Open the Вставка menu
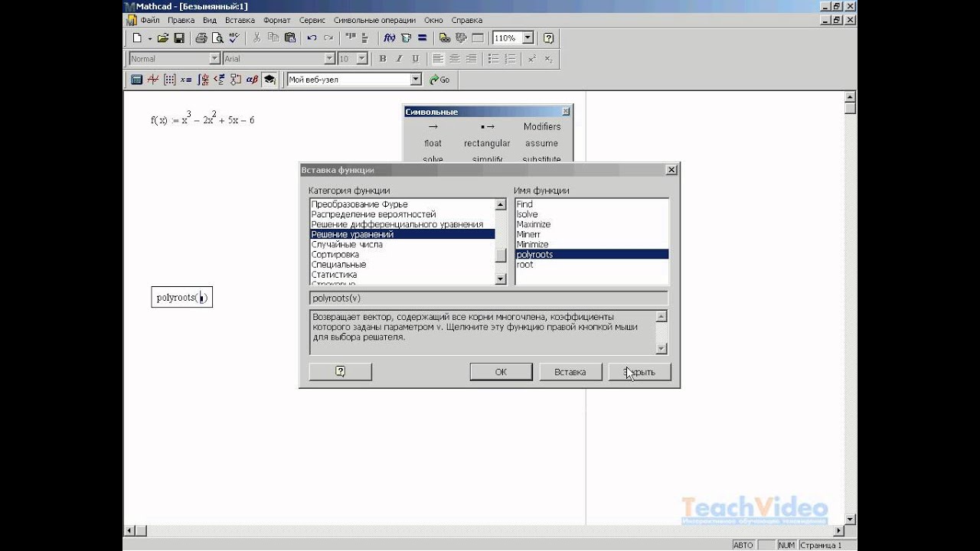This screenshot has height=551, width=980. click(240, 20)
